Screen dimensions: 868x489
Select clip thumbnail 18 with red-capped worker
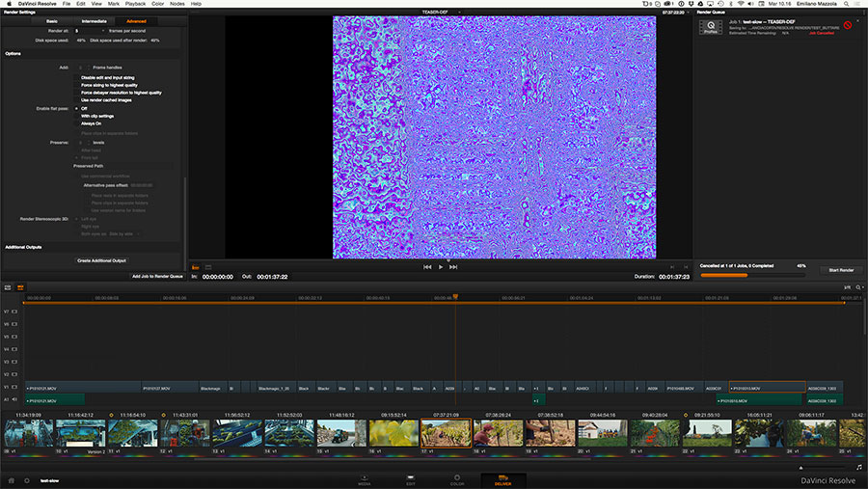(498, 434)
